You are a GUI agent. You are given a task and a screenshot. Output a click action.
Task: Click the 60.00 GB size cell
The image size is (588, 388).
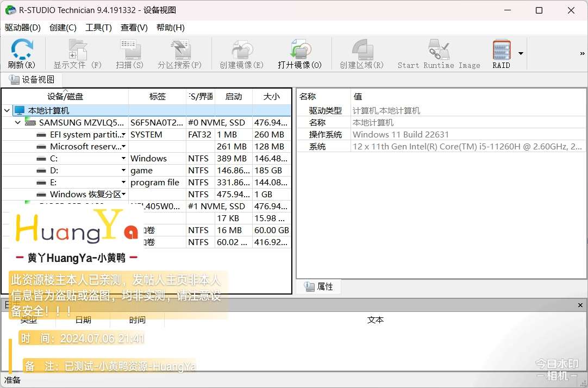(x=272, y=230)
